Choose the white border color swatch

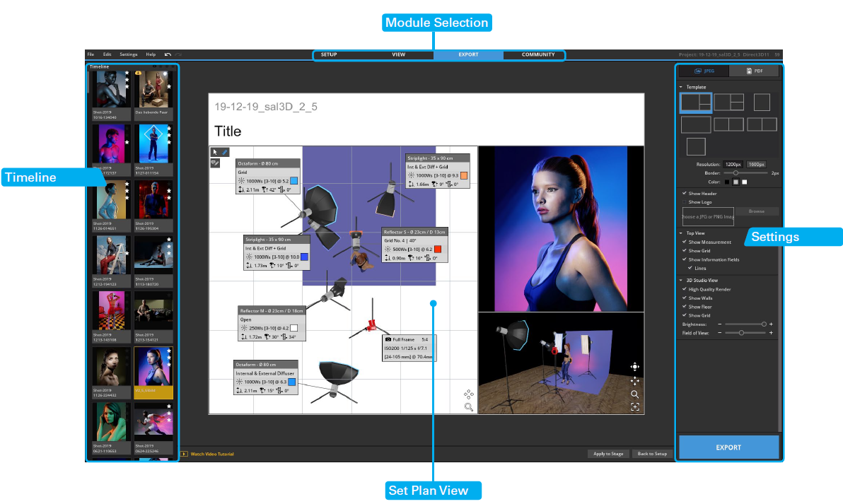click(744, 182)
